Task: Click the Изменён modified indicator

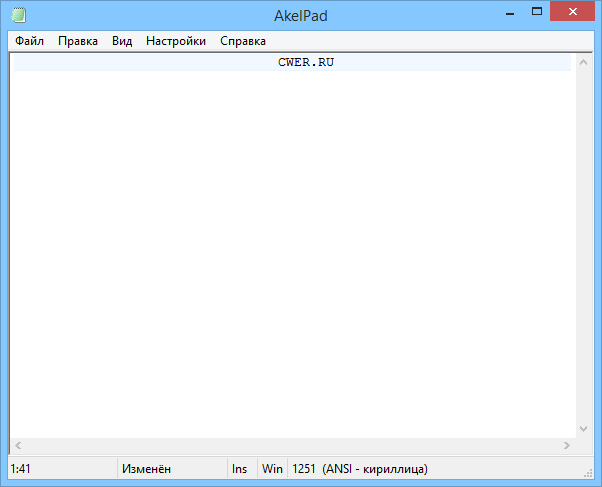Action: click(146, 468)
